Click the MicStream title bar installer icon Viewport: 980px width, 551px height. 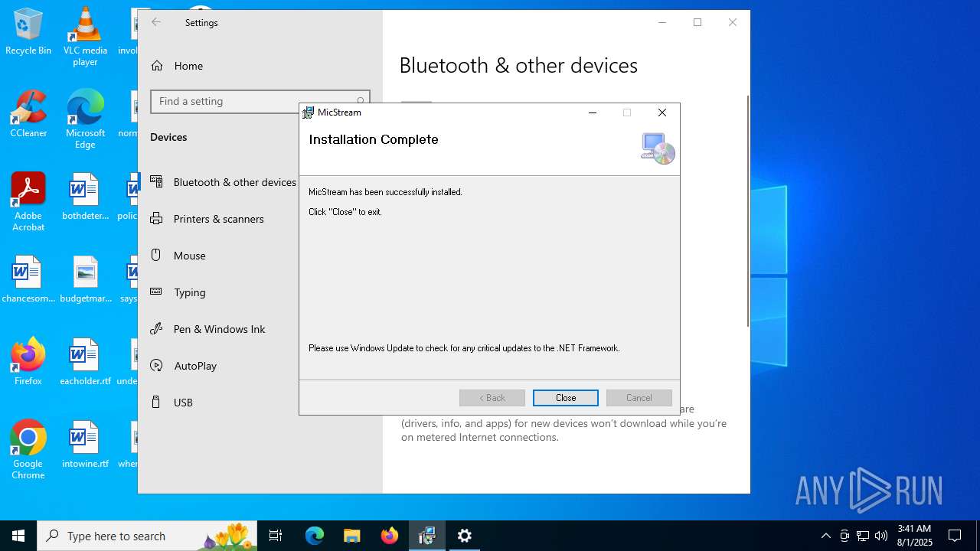308,112
